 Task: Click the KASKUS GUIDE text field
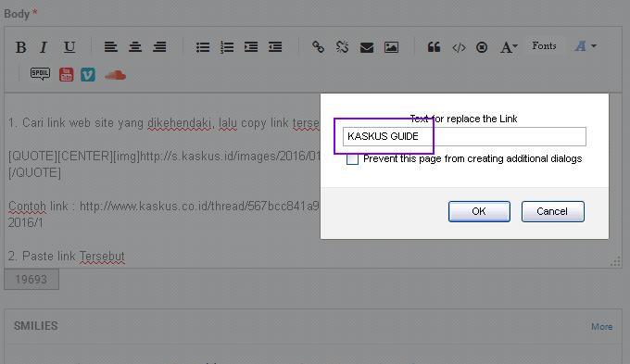click(x=464, y=136)
